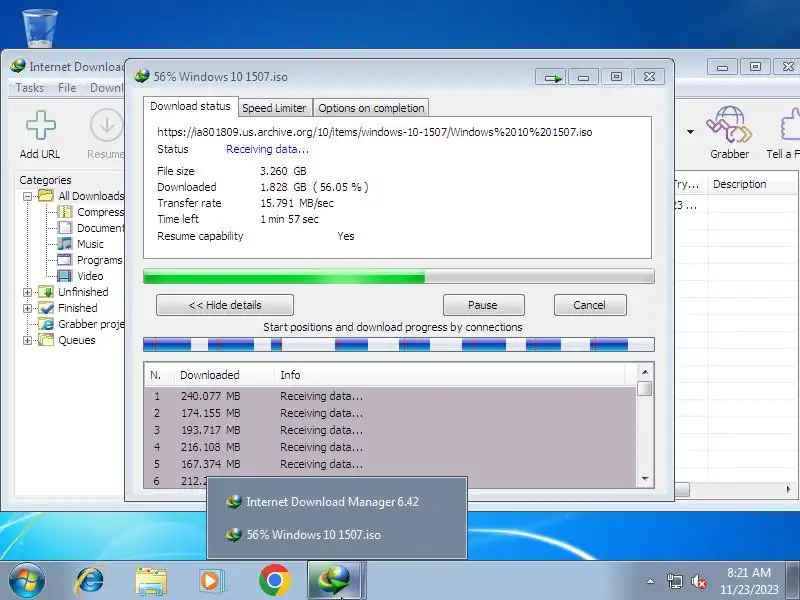Maximize the download progress dialog

click(x=616, y=77)
